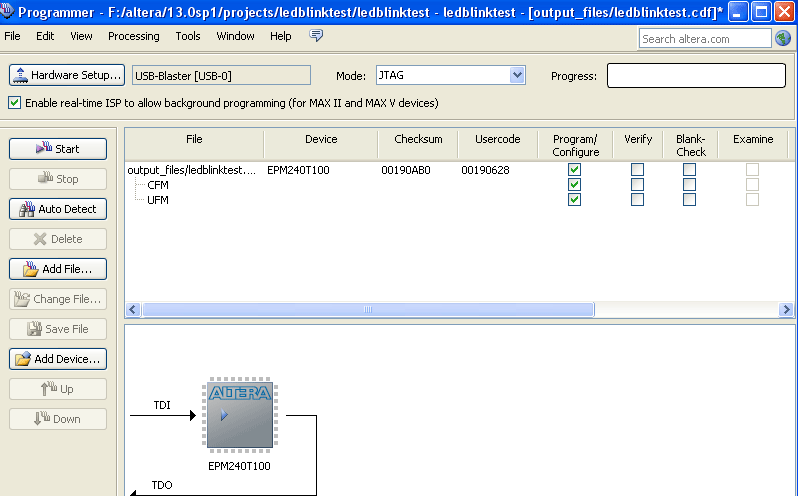Minimize the Programmer window
798x496 pixels.
coord(738,11)
